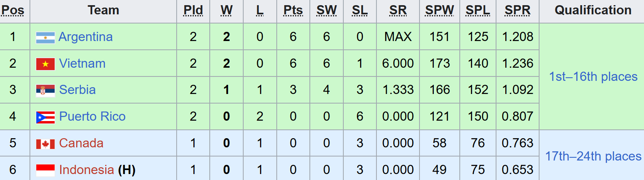Click the Puerto Rico flag icon
This screenshot has height=180, width=644.
coord(45,117)
